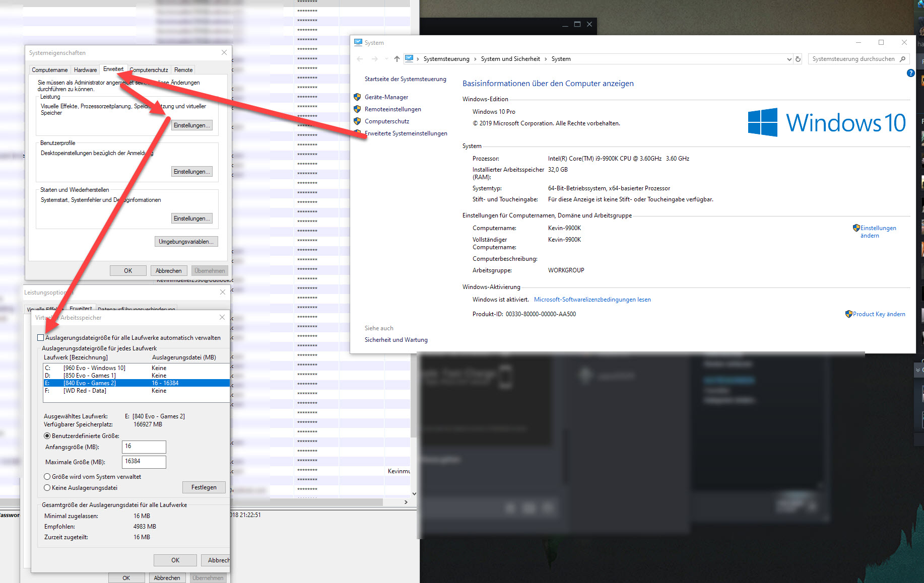Click OK in Systemeigenschaften dialog
Image resolution: width=924 pixels, height=583 pixels.
(128, 271)
